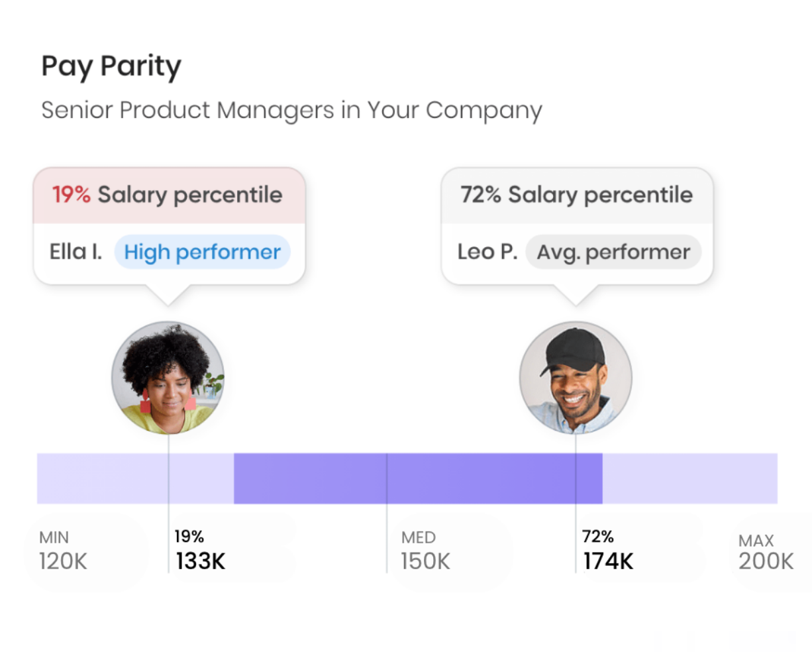Click the light purple high-range bar segment
This screenshot has height=652, width=812.
click(x=689, y=478)
